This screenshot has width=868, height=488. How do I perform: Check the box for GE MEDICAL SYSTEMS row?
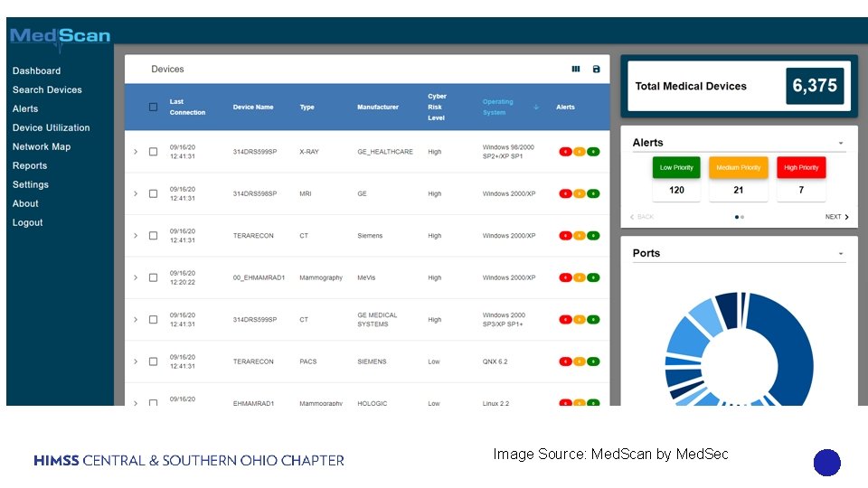[154, 319]
